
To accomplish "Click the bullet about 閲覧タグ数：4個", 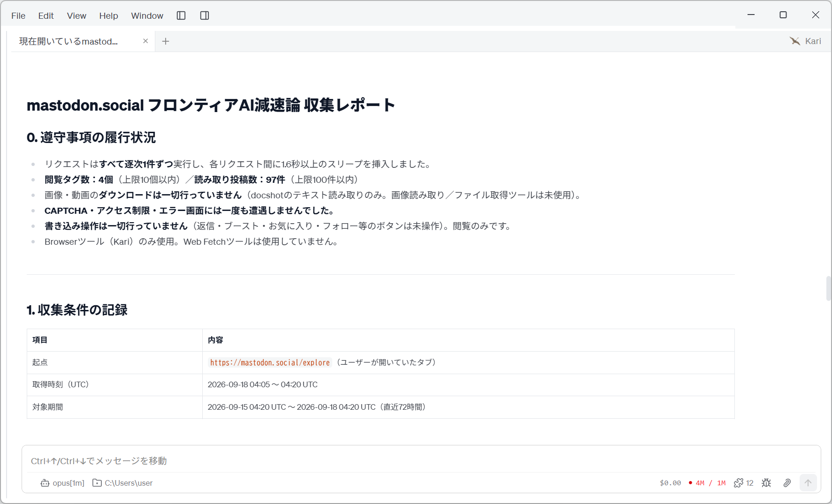I will tap(203, 180).
